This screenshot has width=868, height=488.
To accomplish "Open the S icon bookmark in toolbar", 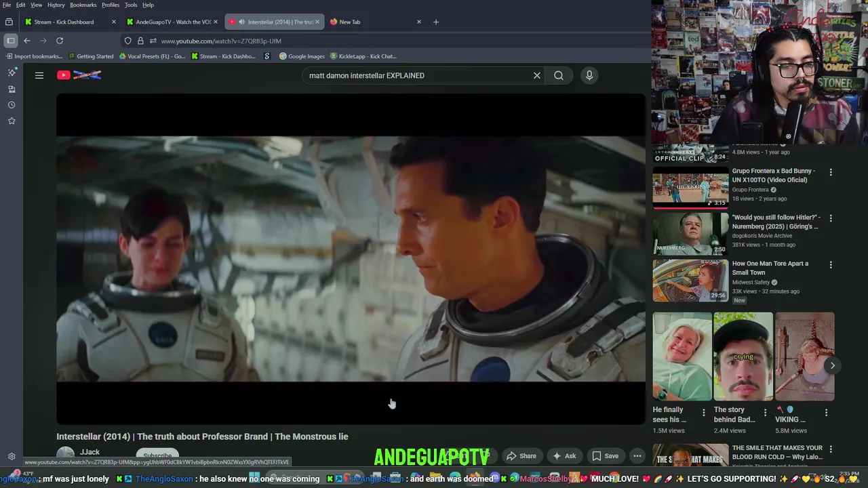I will [x=267, y=56].
